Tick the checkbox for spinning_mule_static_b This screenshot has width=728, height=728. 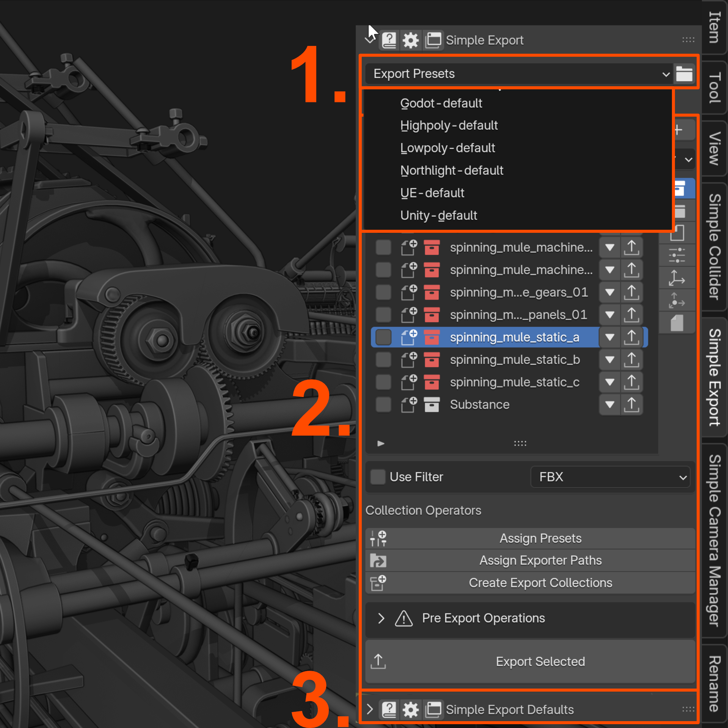pos(383,359)
